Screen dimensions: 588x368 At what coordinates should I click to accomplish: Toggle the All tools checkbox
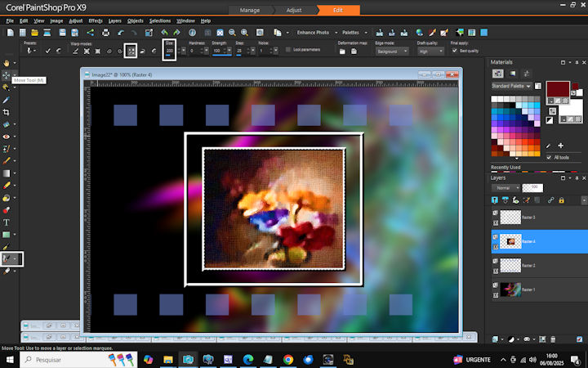pyautogui.click(x=549, y=157)
